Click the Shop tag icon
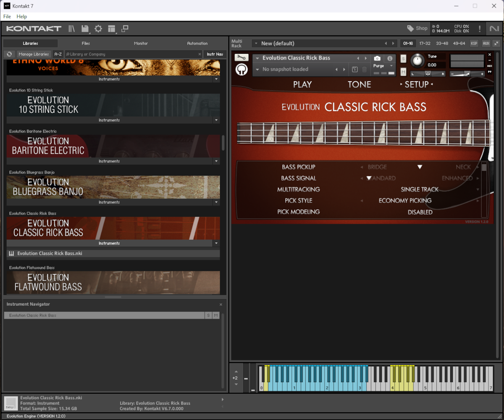 pyautogui.click(x=410, y=29)
